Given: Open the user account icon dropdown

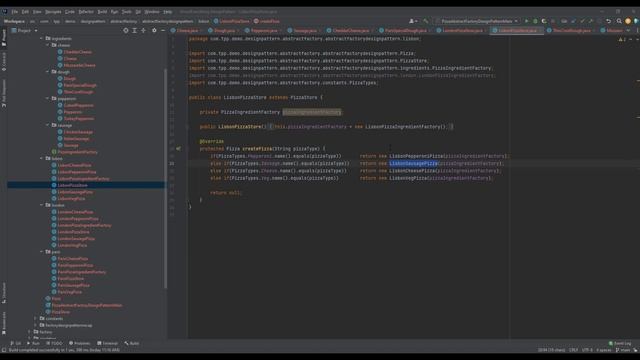Looking at the screenshot, I should 413,21.
